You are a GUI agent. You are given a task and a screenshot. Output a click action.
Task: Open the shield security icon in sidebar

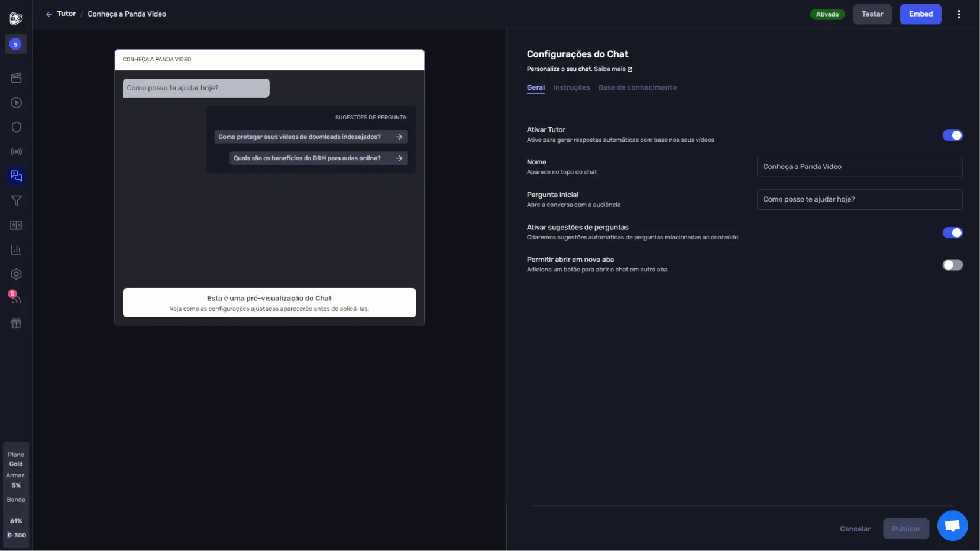16,127
